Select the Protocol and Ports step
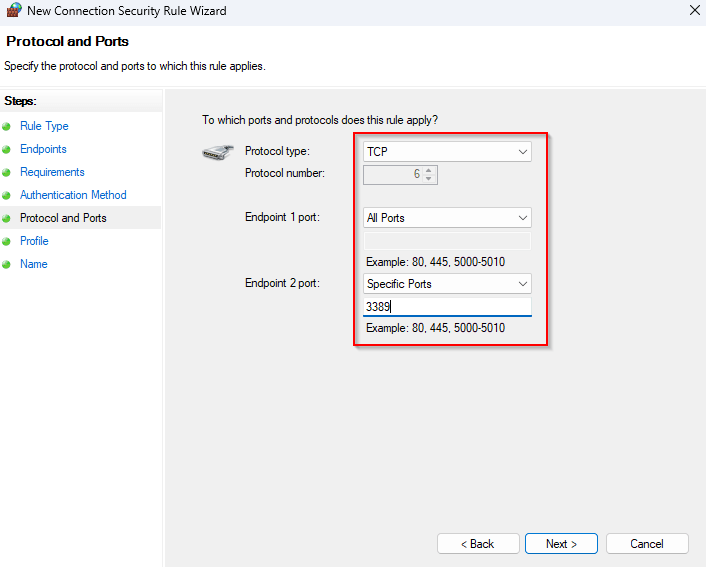The height and width of the screenshot is (567, 706). [63, 218]
